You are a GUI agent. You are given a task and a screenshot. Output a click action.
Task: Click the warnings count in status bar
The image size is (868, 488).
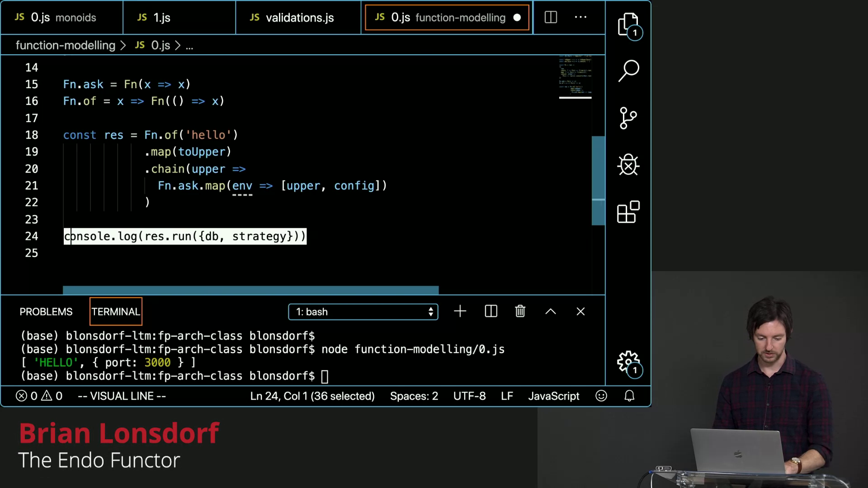pyautogui.click(x=52, y=396)
